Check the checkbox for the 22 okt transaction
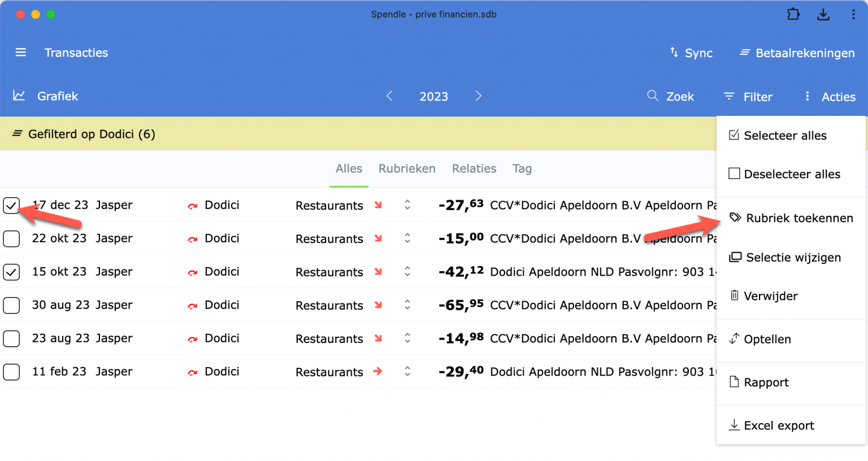Viewport: 868px width, 461px height. tap(11, 238)
